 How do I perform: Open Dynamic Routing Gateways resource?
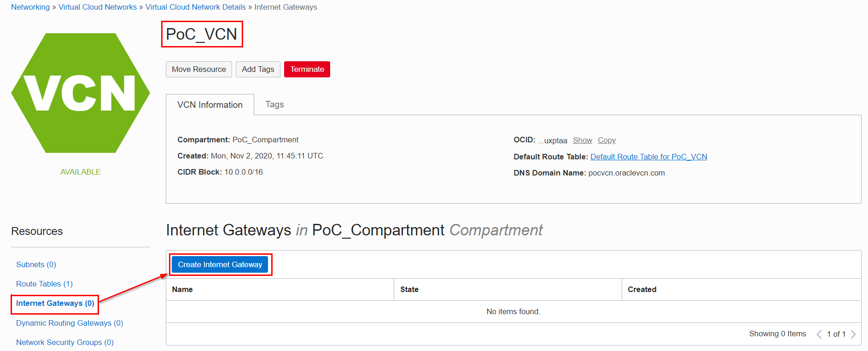coord(70,323)
